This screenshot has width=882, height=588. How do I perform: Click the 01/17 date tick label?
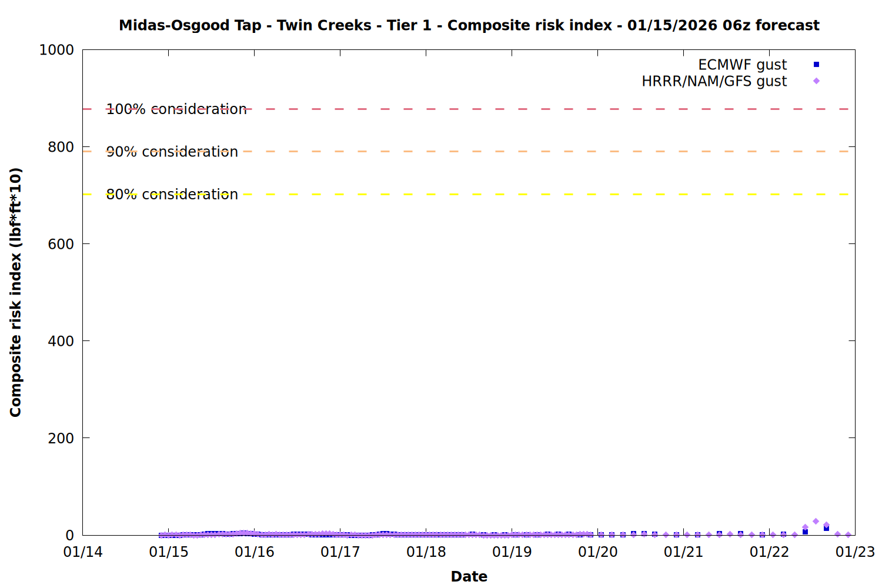[x=340, y=552]
